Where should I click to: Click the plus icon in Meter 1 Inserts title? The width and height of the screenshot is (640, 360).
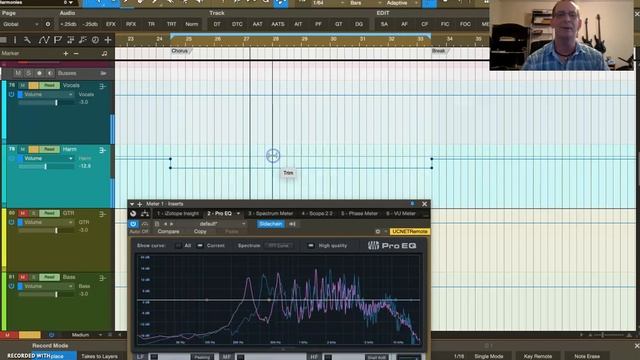(140, 204)
